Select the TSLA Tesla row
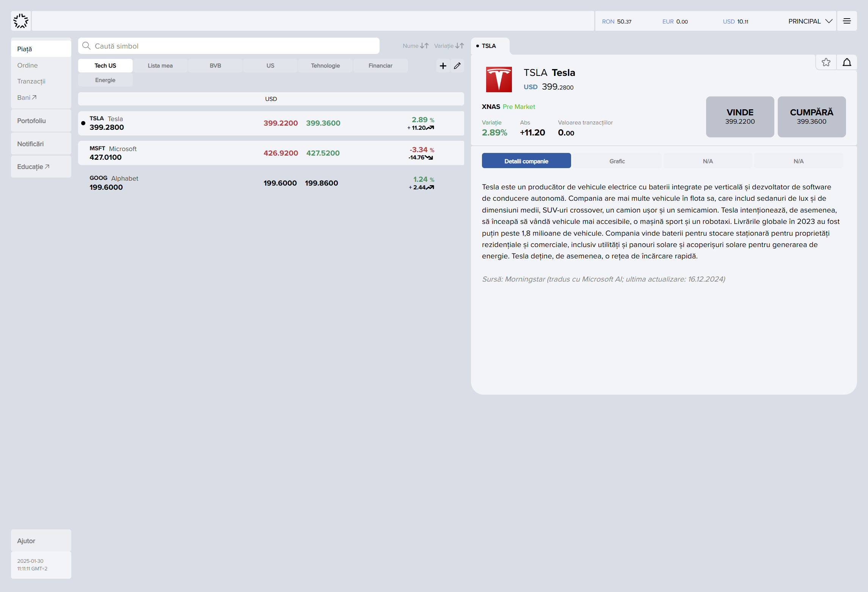This screenshot has width=868, height=592. [271, 123]
